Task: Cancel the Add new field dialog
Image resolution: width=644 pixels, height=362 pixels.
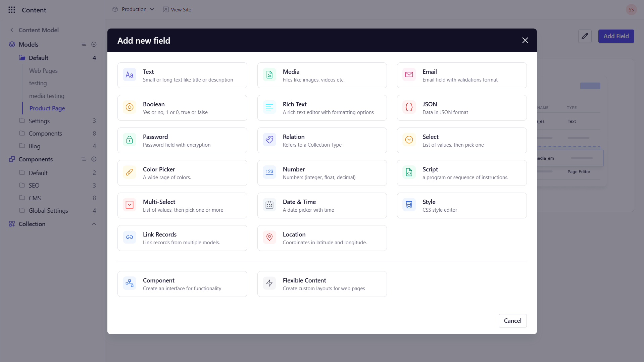Action: (x=512, y=320)
